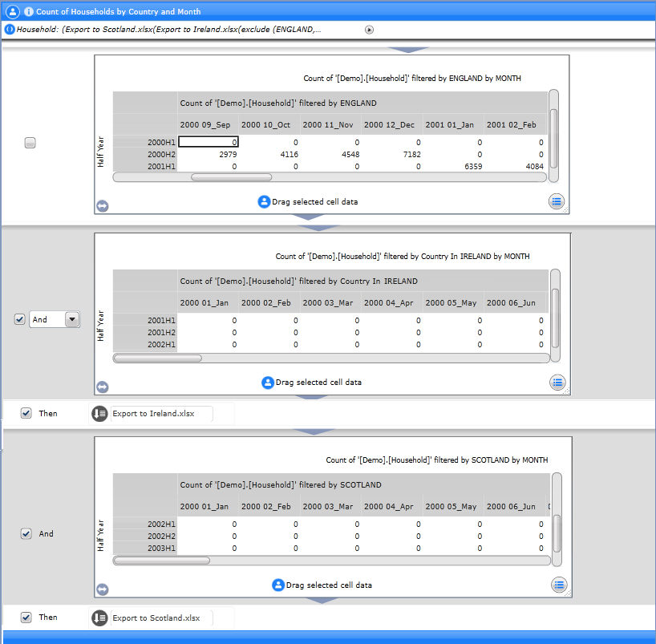Click the play arrow after Household expression
The width and height of the screenshot is (656, 644).
[369, 30]
